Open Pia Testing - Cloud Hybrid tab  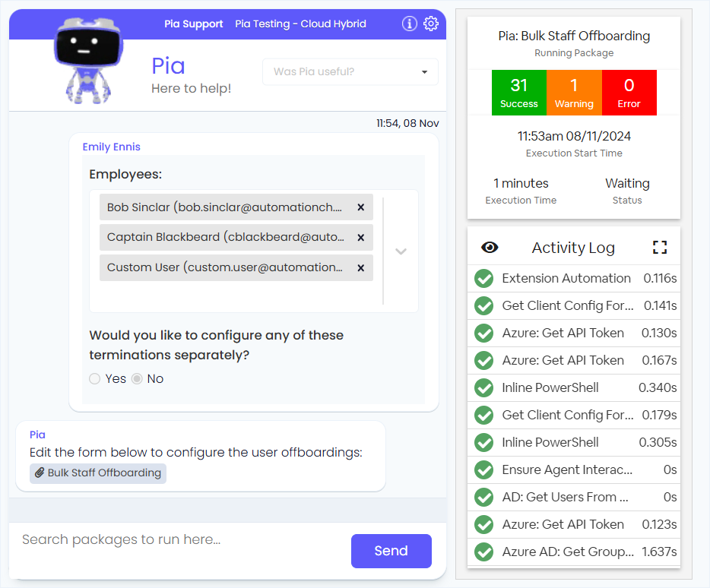(300, 24)
